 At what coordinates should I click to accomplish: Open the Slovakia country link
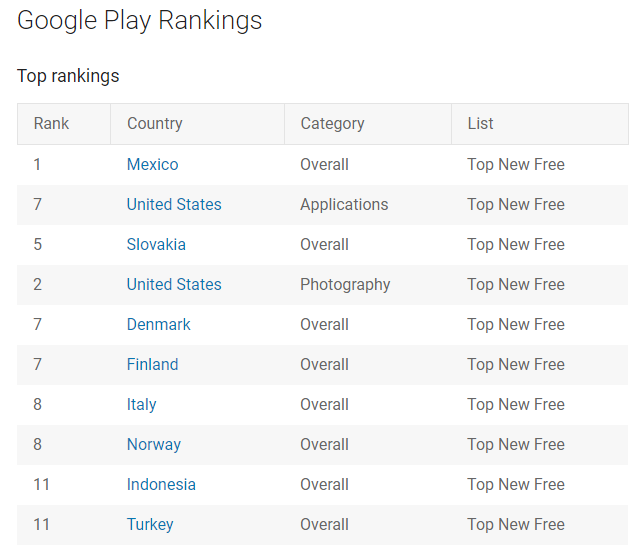point(156,244)
